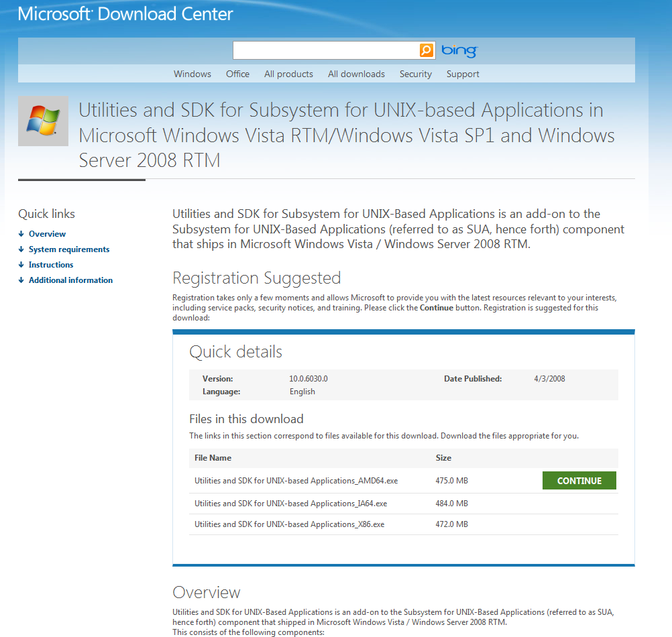Click the arrow icon beside Additional information
This screenshot has height=637, width=672.
click(x=21, y=280)
